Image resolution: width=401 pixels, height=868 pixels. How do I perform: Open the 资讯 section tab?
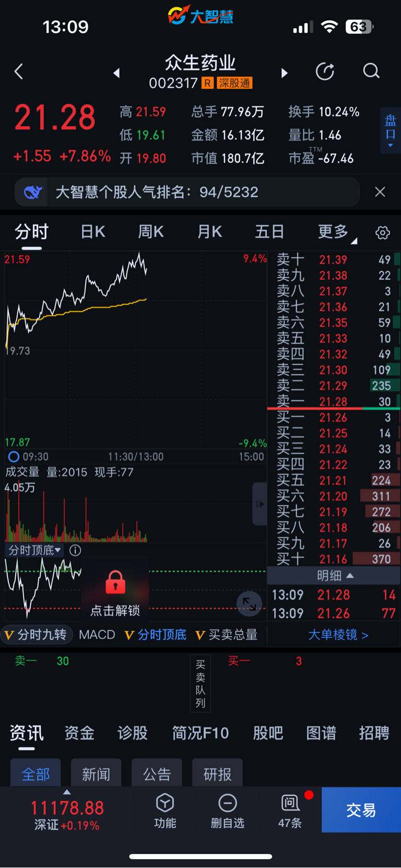27,733
